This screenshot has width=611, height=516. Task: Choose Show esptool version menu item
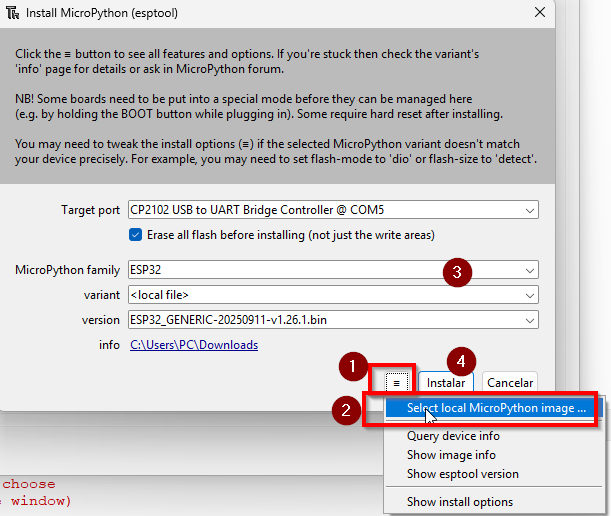coord(462,474)
